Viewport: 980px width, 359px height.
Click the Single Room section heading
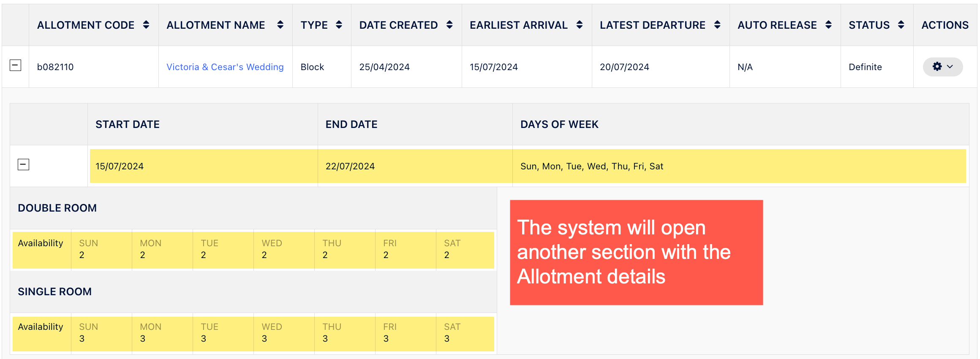point(55,291)
